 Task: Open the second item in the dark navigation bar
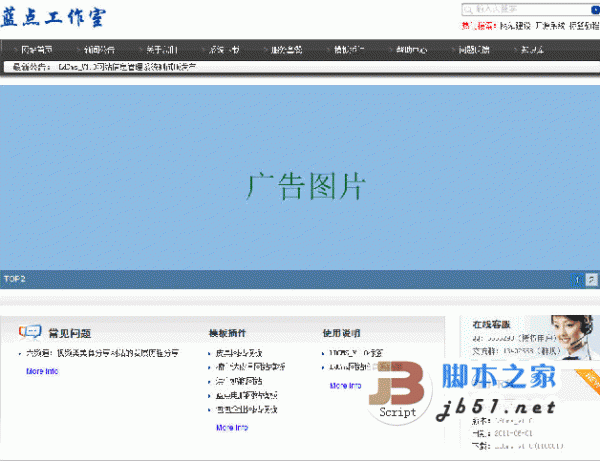99,50
